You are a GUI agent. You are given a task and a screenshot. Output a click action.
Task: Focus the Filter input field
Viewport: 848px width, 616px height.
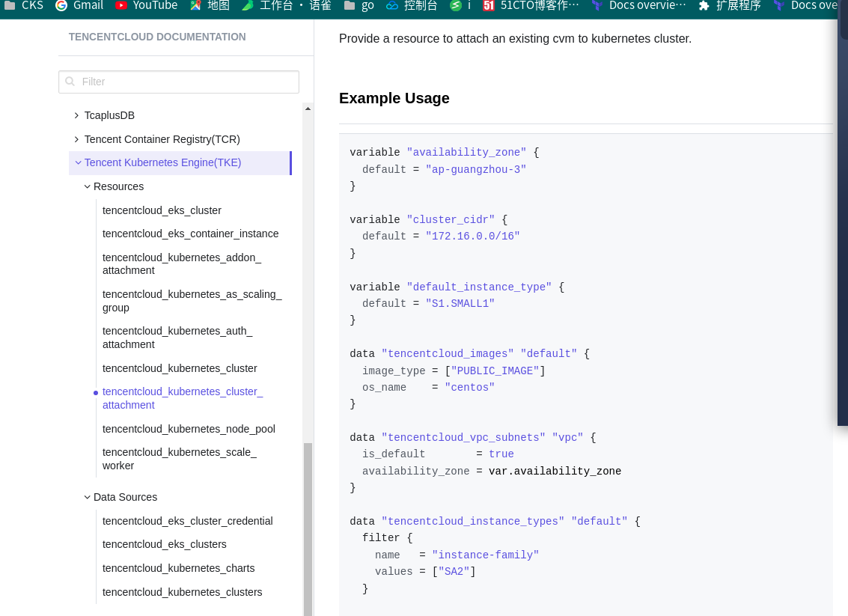point(178,82)
